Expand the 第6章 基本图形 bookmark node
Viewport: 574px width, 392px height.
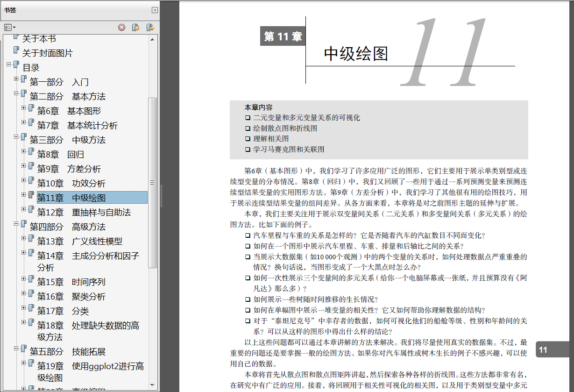24,108
